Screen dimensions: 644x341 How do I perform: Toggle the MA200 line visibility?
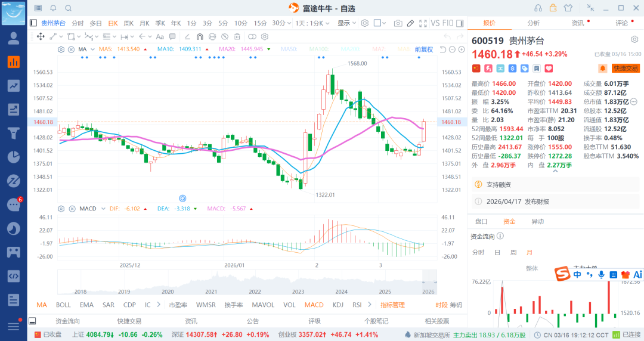click(351, 49)
